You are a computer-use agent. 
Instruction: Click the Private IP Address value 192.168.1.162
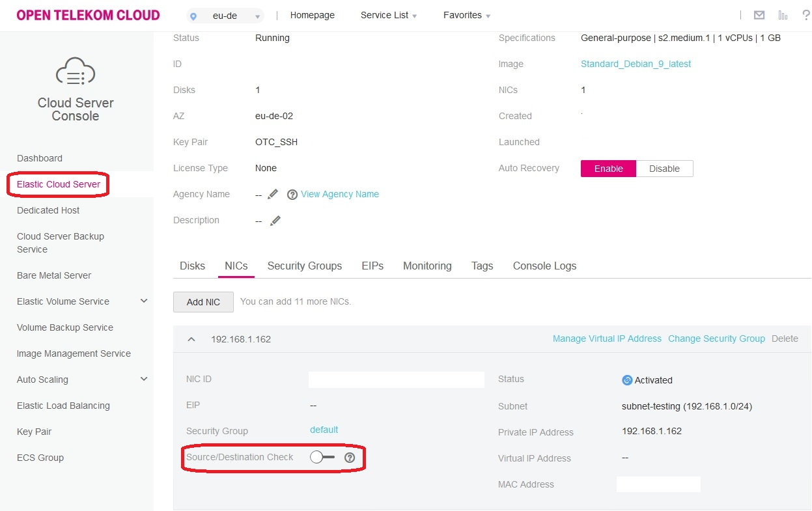point(652,431)
